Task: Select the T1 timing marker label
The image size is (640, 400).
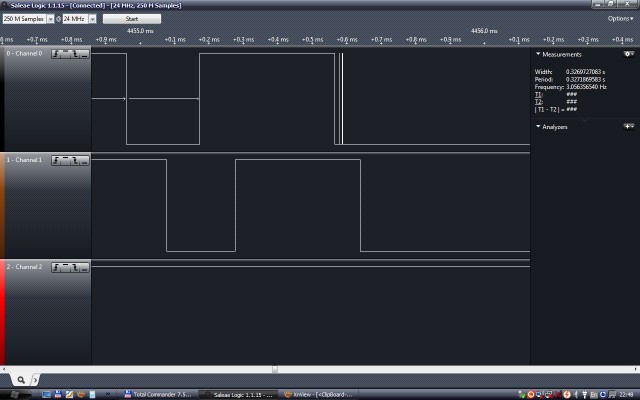Action: point(538,94)
